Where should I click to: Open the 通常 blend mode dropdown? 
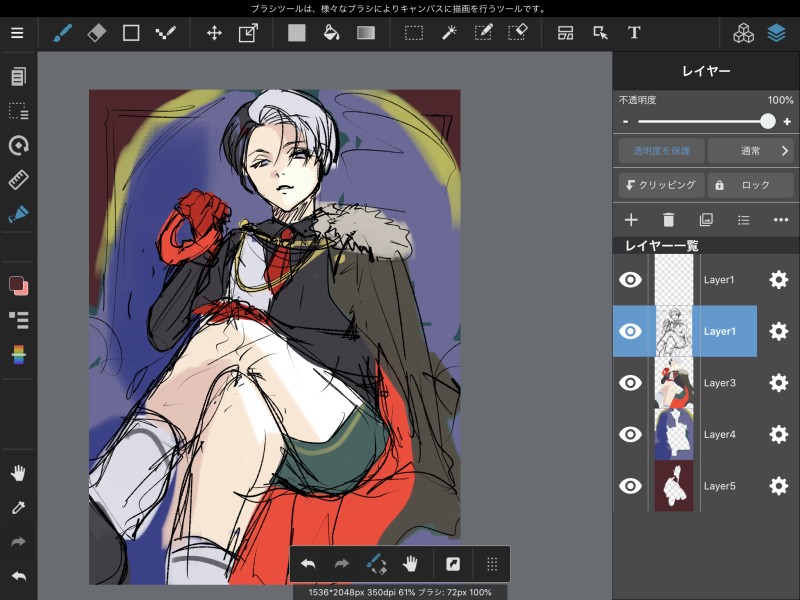tap(750, 151)
